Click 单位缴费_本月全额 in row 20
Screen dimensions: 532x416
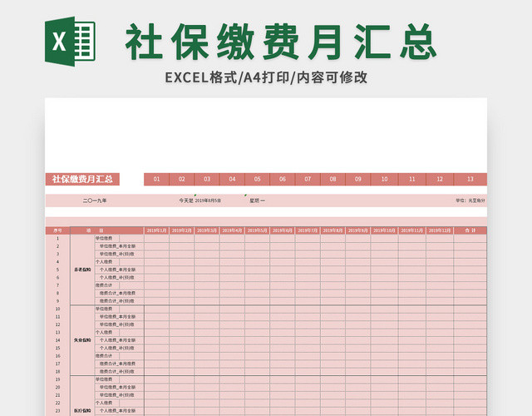pyautogui.click(x=117, y=387)
